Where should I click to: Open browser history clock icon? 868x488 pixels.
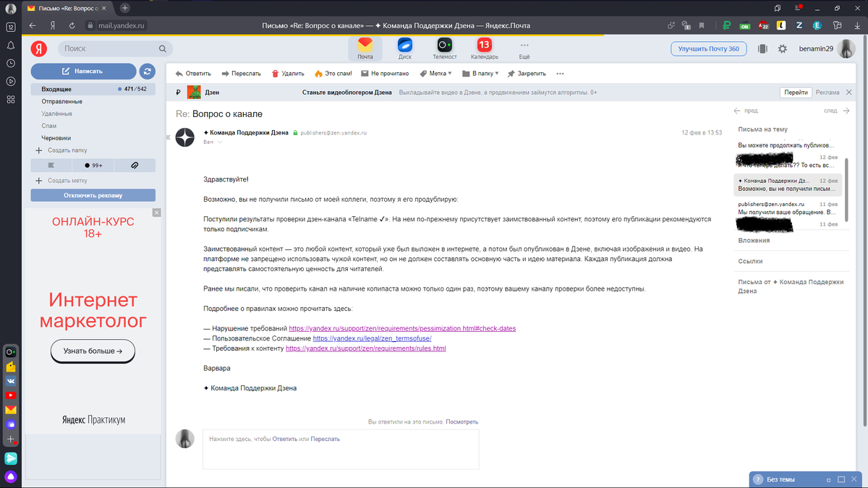coord(11,63)
